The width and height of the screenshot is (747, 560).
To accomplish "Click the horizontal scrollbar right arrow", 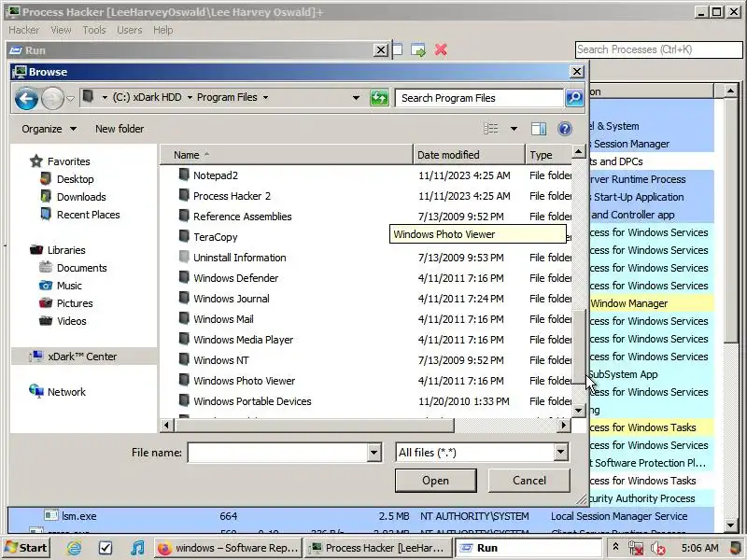I will (564, 425).
